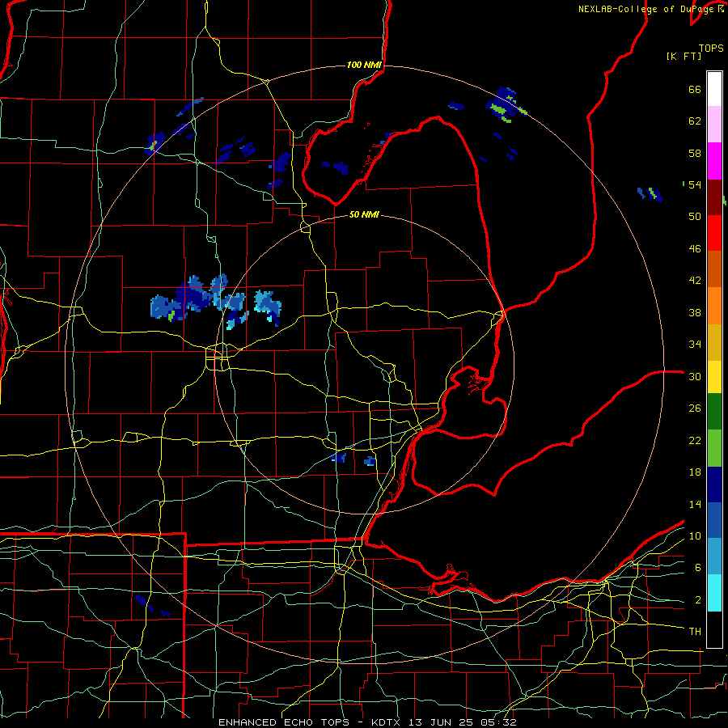Click the [K FT] units label
728x728 pixels.
coord(684,56)
